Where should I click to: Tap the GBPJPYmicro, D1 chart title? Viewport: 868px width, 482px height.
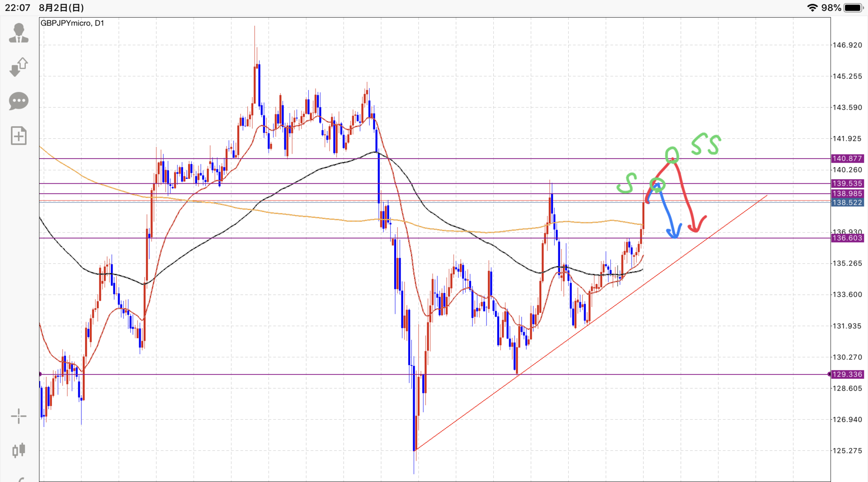click(x=72, y=23)
